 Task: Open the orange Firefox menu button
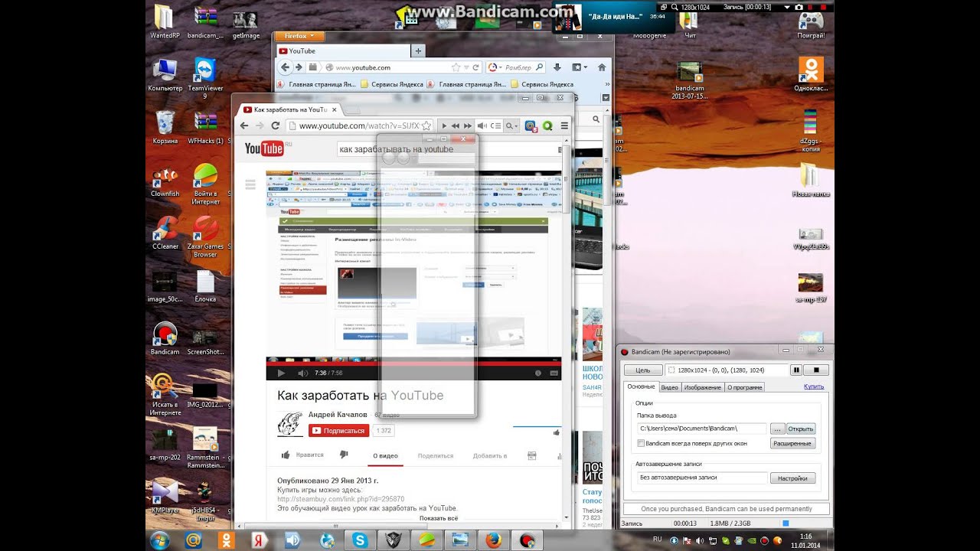click(299, 36)
